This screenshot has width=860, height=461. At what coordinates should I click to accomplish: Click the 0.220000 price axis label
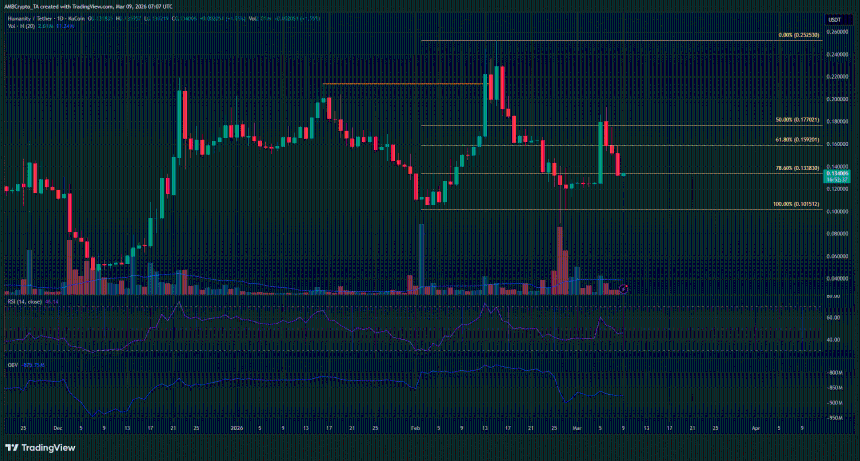click(x=837, y=77)
